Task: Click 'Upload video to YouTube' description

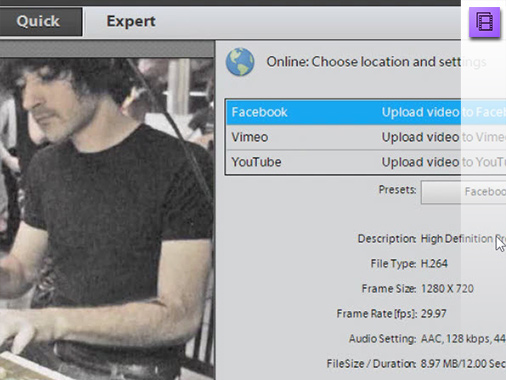Action: (x=444, y=162)
